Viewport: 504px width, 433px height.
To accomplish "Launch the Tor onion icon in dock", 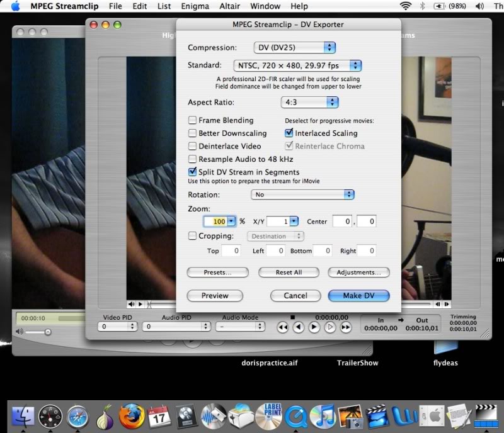I will 105,417.
